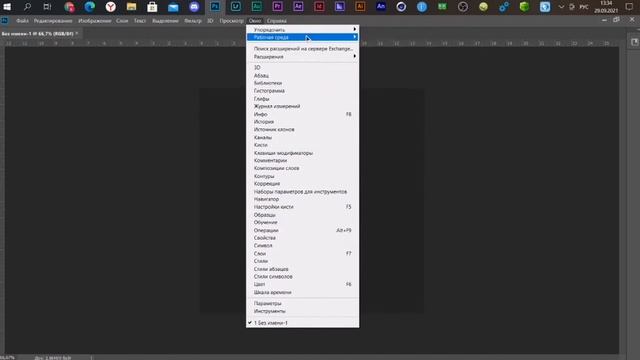
Task: Expand the Упорядочить submenu
Action: 302,30
